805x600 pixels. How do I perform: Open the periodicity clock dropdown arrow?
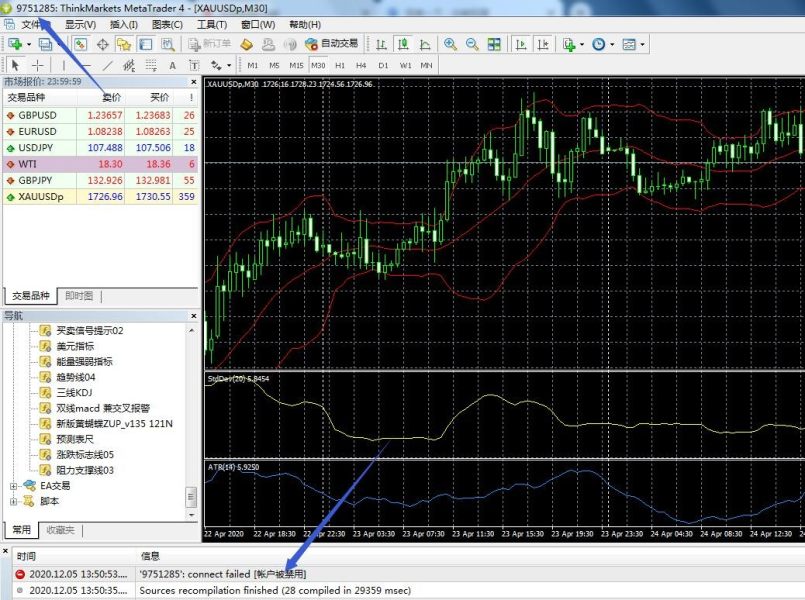(x=613, y=44)
